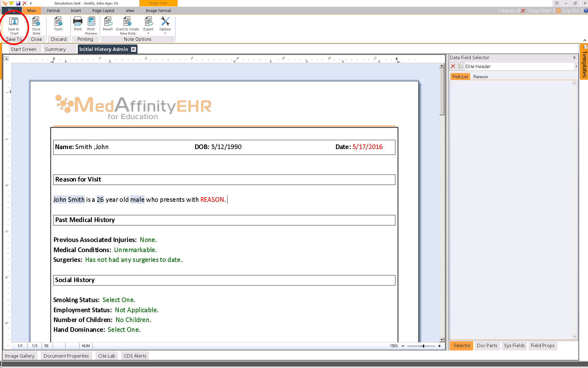Select the Pick List tab

[460, 77]
